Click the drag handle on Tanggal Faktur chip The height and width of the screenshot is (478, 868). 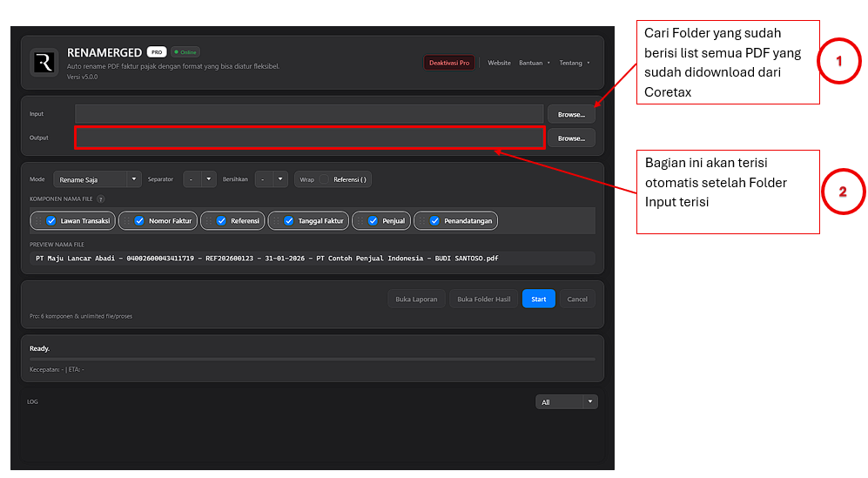276,220
